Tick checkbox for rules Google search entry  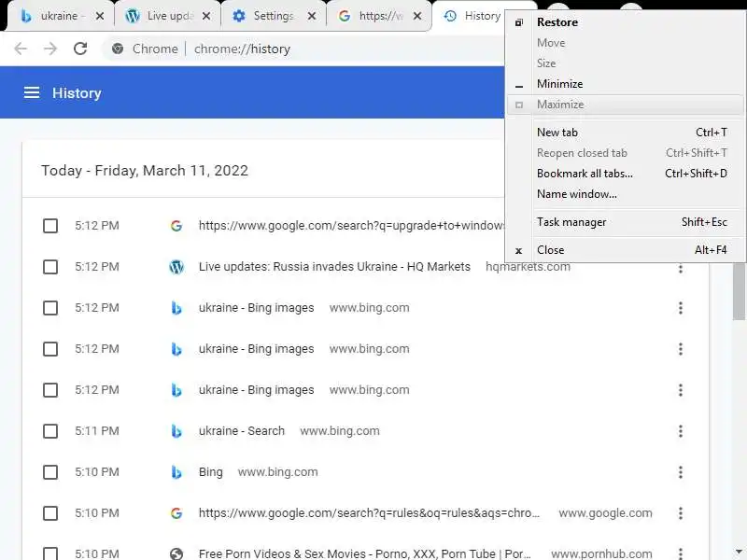pyautogui.click(x=50, y=513)
